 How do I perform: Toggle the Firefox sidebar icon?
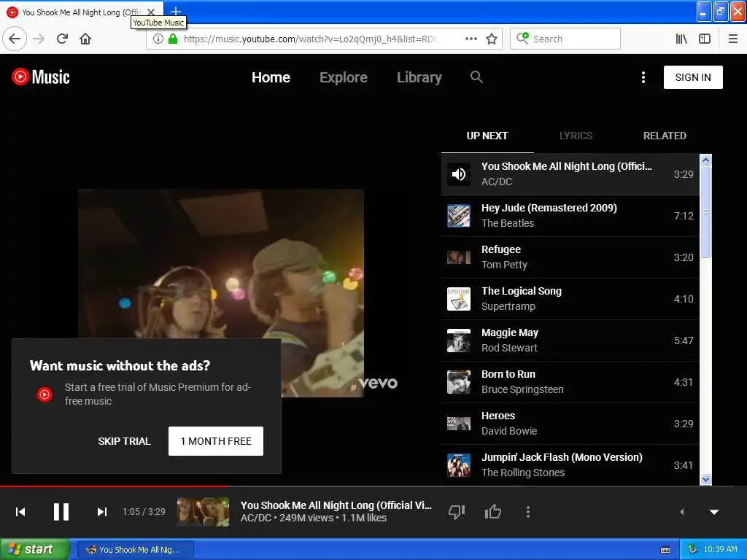tap(705, 39)
